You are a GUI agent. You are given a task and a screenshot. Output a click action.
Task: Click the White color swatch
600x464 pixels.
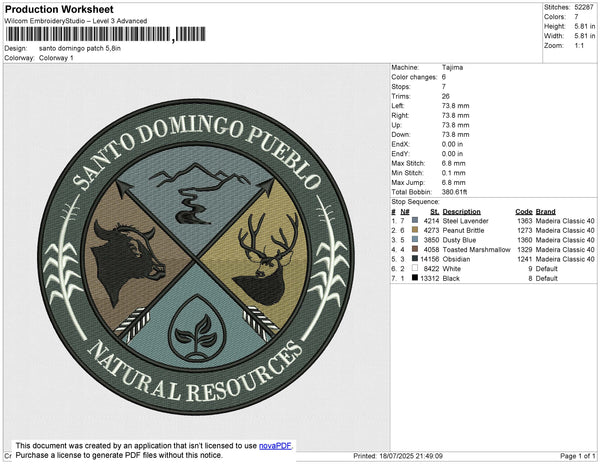click(415, 268)
